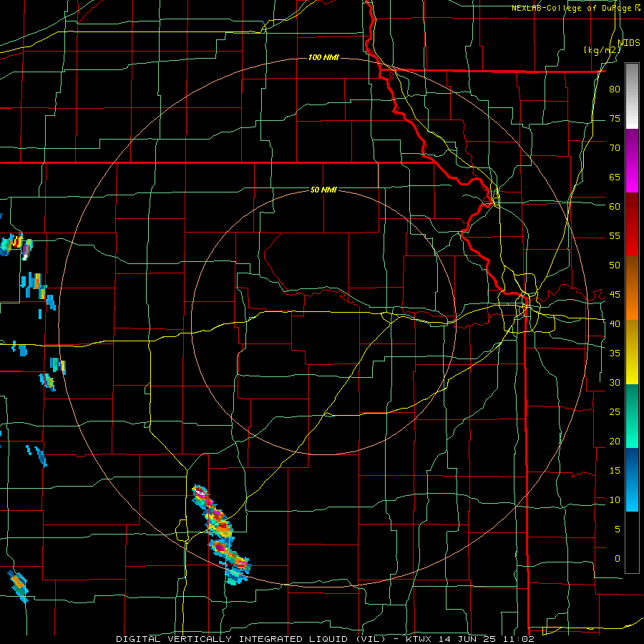644x644 pixels.
Task: Pick the blue band of the VIL scale
Action: click(x=632, y=479)
